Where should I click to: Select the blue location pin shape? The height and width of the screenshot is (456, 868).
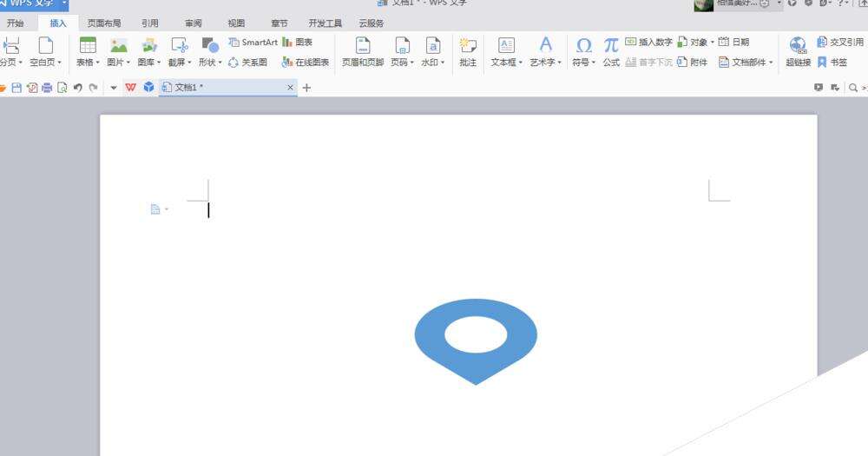[x=476, y=341]
